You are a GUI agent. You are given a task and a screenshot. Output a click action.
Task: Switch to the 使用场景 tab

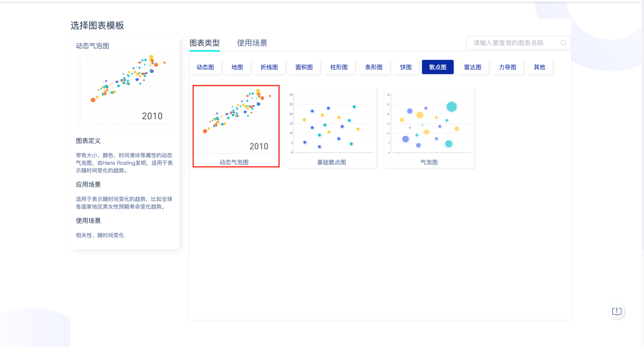point(252,43)
